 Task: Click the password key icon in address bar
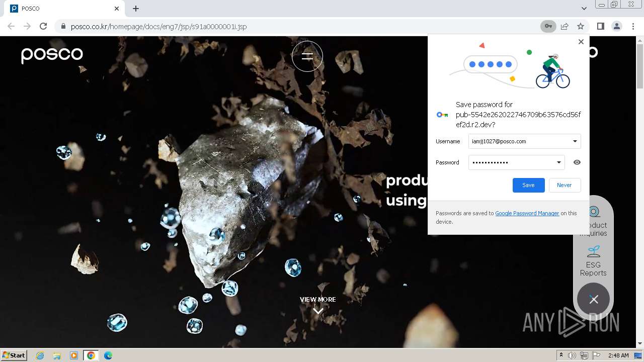548,26
